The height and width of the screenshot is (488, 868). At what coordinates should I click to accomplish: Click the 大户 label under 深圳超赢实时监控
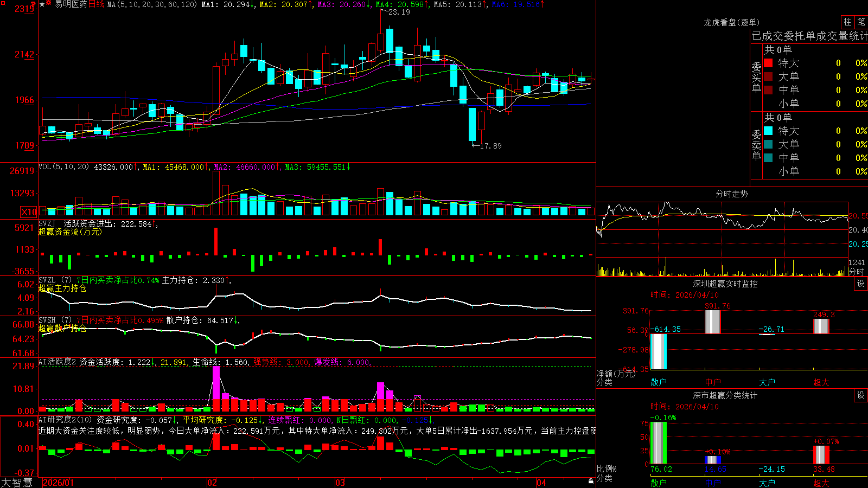(x=767, y=382)
